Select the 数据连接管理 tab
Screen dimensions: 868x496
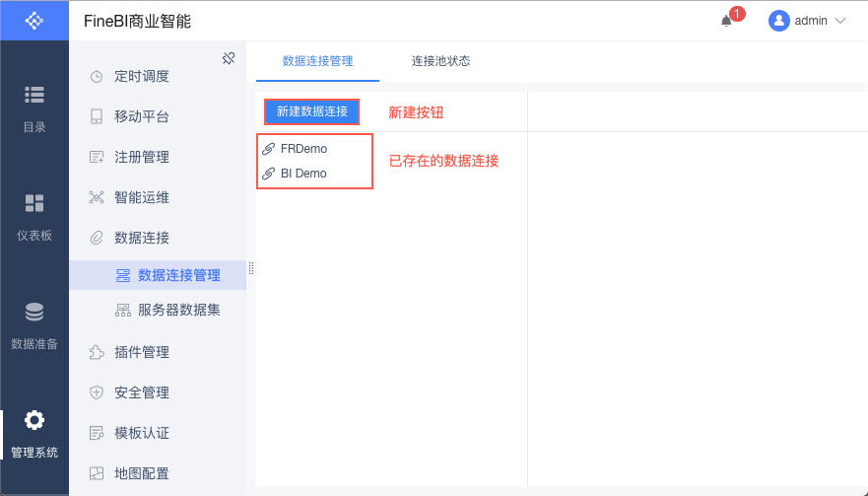(x=317, y=61)
